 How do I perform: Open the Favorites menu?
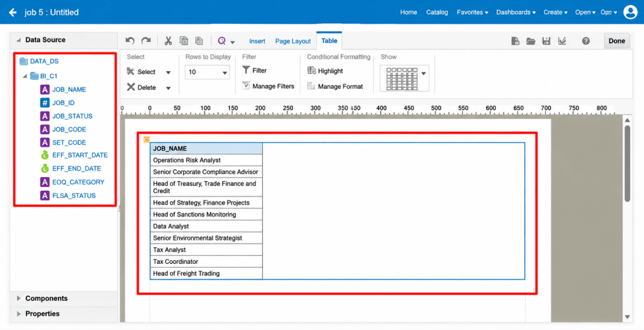click(x=472, y=13)
